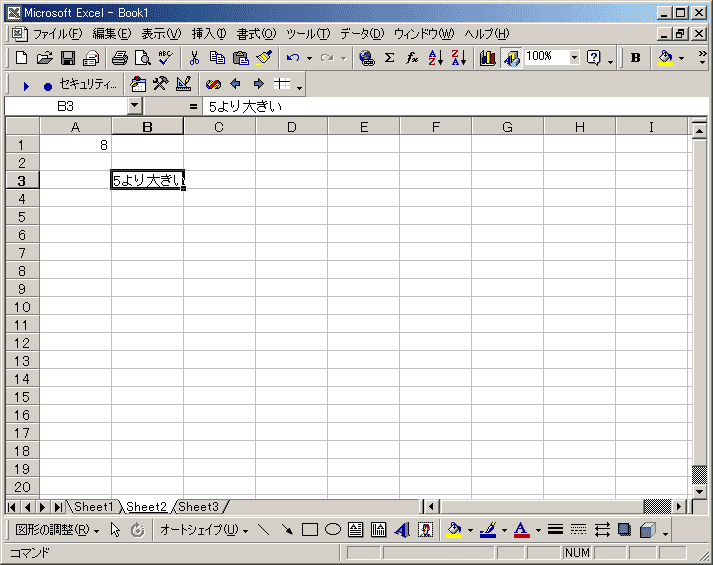Click the vertical scrollbar down arrow
The height and width of the screenshot is (565, 713).
point(699,491)
